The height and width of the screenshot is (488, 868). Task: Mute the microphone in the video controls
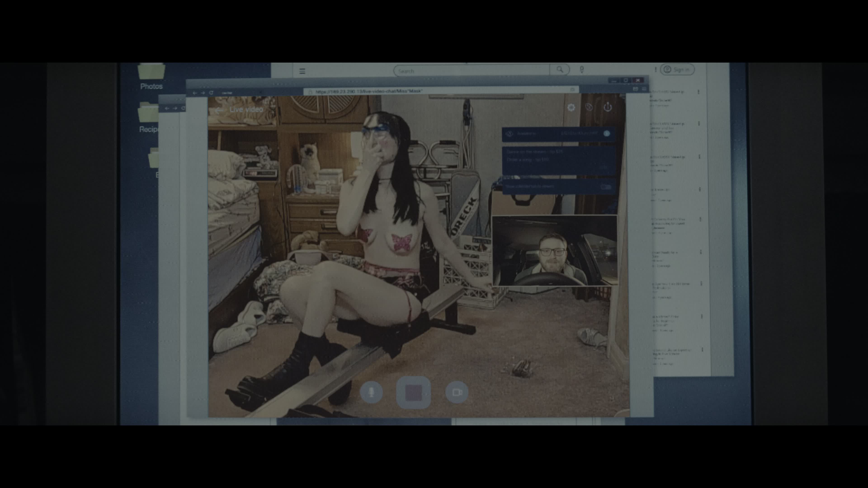(x=371, y=392)
